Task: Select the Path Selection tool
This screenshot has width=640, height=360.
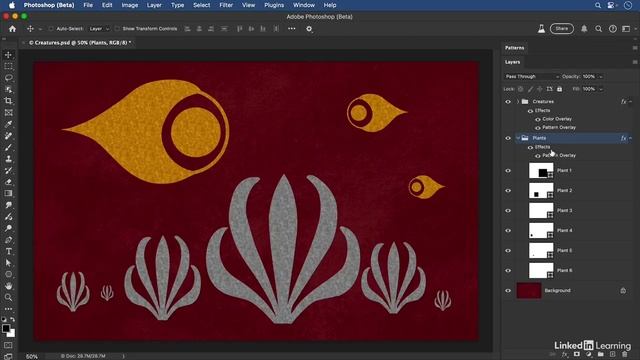Action: pyautogui.click(x=8, y=263)
